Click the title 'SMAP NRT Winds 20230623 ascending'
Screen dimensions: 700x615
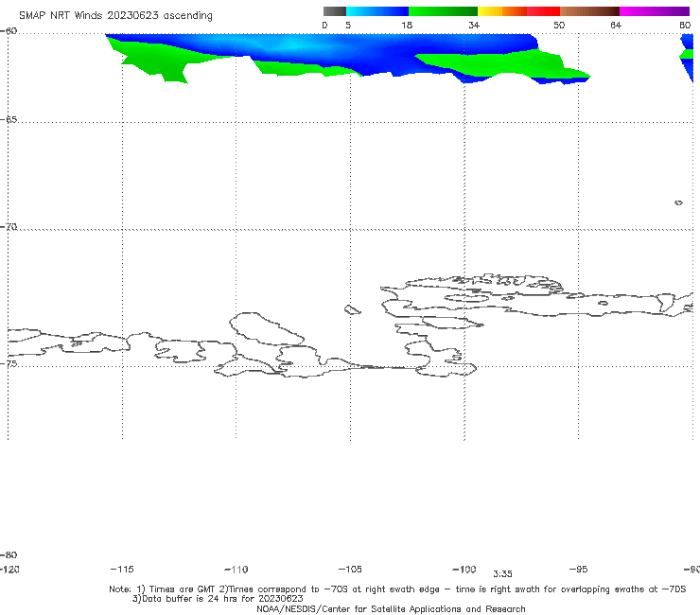coord(115,16)
